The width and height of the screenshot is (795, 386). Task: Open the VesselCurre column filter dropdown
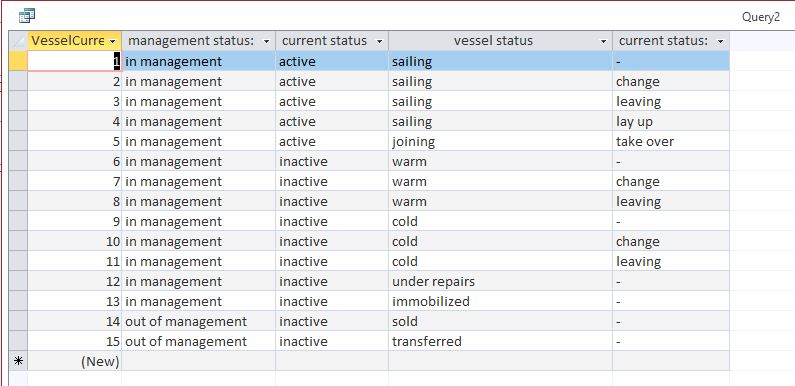point(113,41)
